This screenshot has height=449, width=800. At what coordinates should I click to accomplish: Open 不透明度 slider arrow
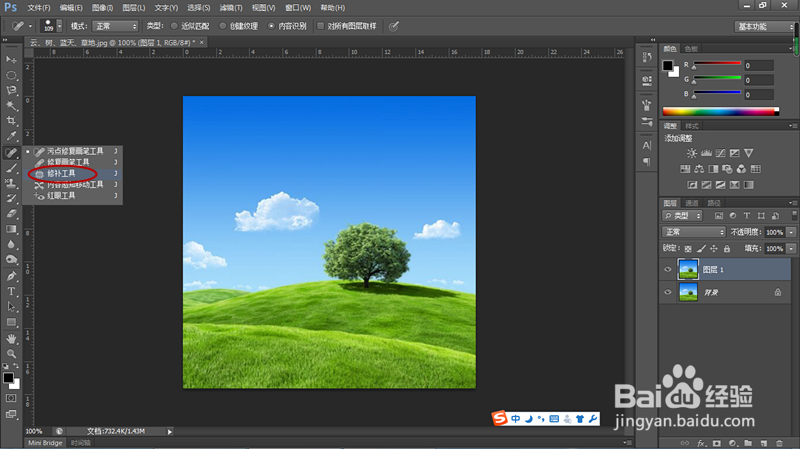pos(791,232)
